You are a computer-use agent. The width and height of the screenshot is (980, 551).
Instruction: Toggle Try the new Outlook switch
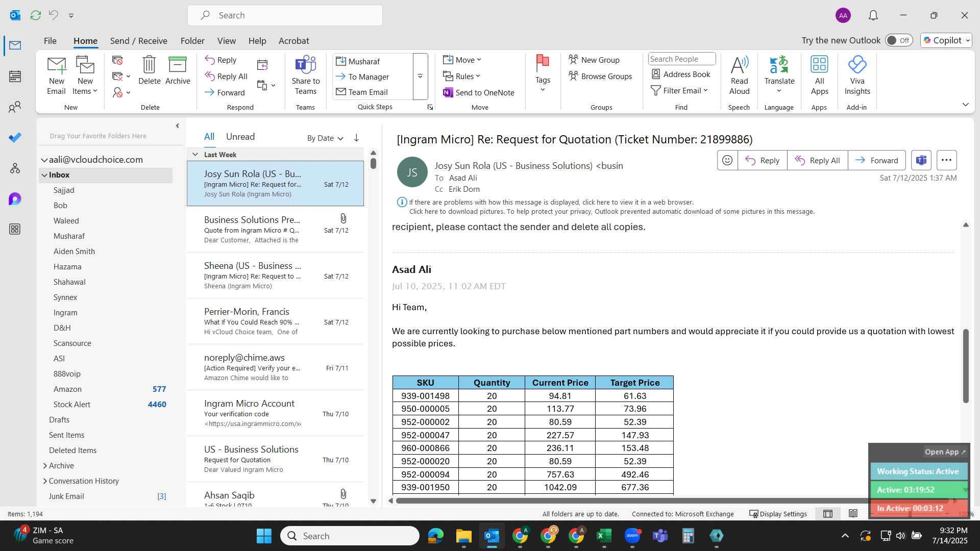point(899,40)
